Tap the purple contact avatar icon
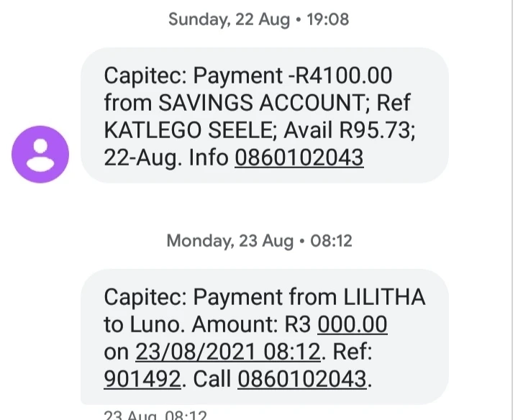The image size is (518, 420). pyautogui.click(x=40, y=155)
